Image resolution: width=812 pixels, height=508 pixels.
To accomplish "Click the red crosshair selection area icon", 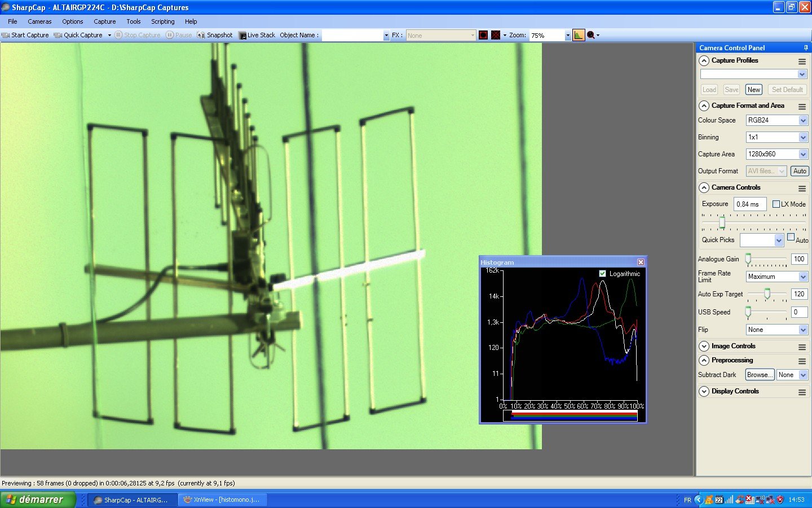I will pyautogui.click(x=496, y=35).
